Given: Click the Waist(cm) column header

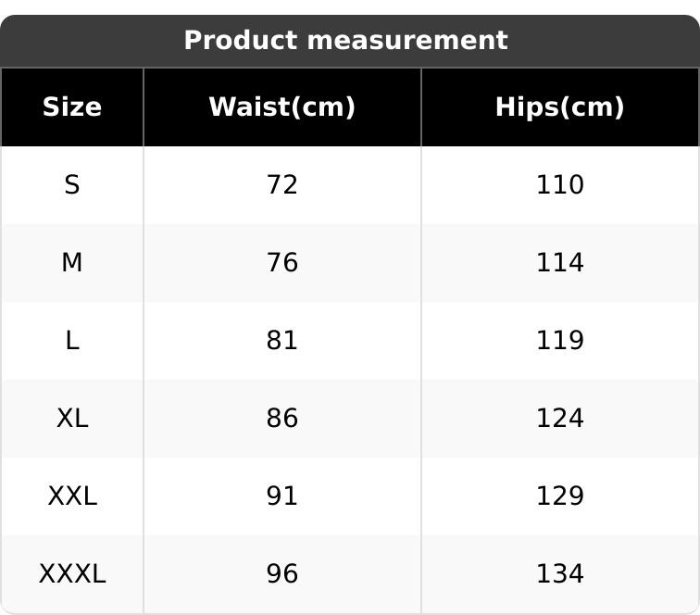Looking at the screenshot, I should (x=282, y=107).
